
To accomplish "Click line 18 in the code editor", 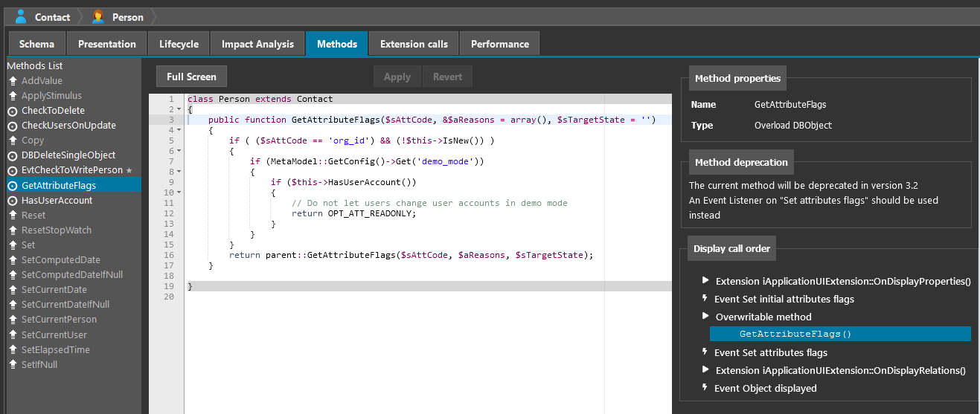I will pos(372,276).
